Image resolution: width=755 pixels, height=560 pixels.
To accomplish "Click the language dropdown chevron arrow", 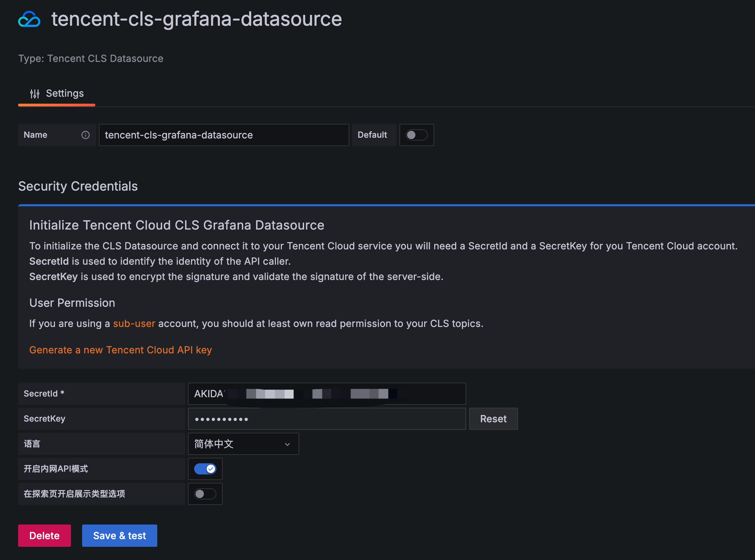I will (287, 444).
